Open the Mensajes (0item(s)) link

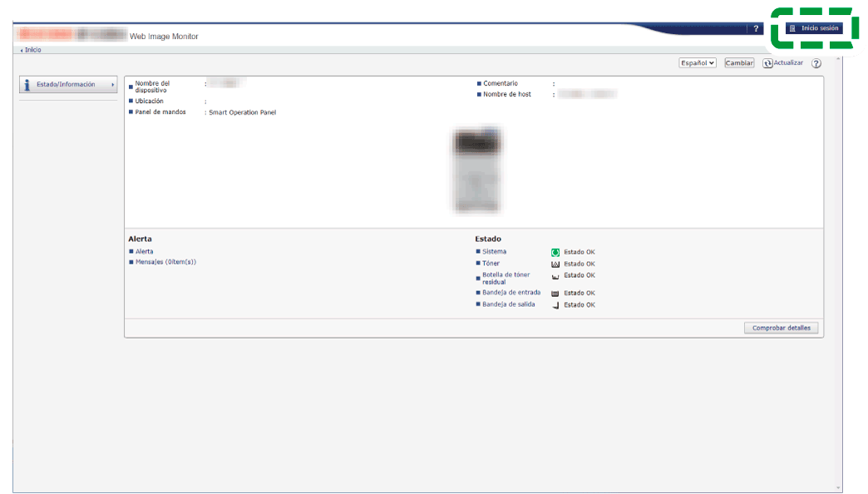point(165,262)
